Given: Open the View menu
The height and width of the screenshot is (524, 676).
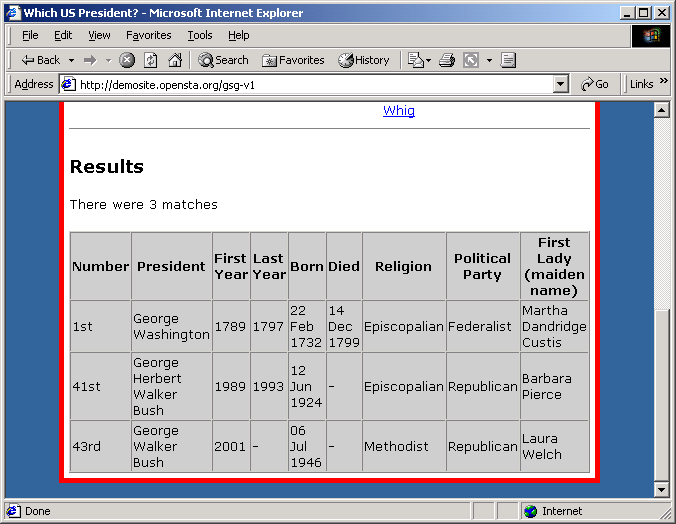Looking at the screenshot, I should click(x=99, y=35).
